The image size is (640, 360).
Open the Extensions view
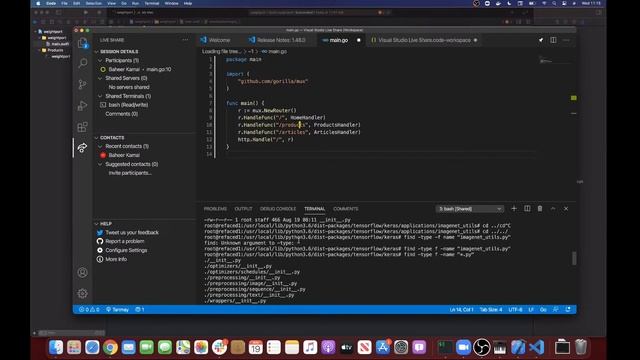(x=82, y=127)
